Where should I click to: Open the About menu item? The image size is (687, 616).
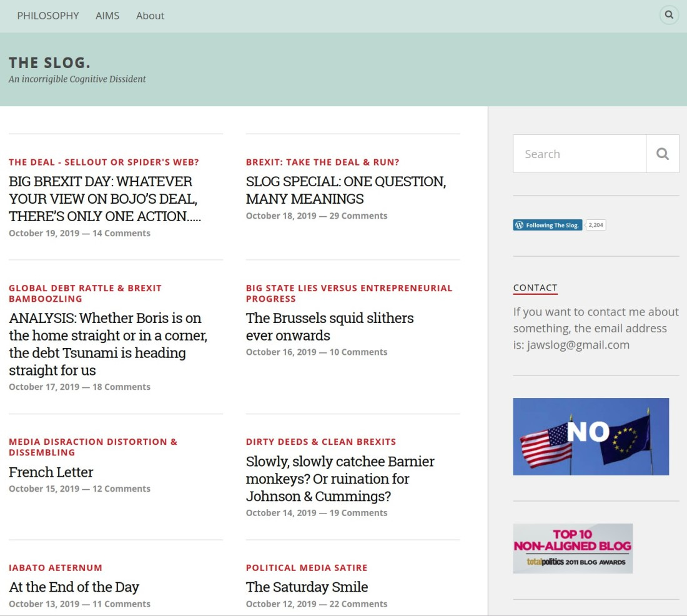click(150, 16)
